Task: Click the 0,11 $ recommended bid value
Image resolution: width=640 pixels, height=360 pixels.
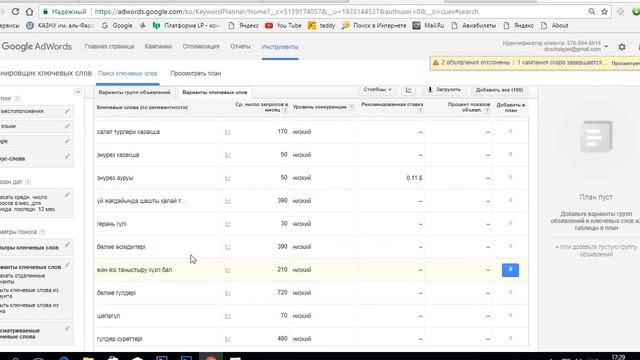Action: [414, 178]
